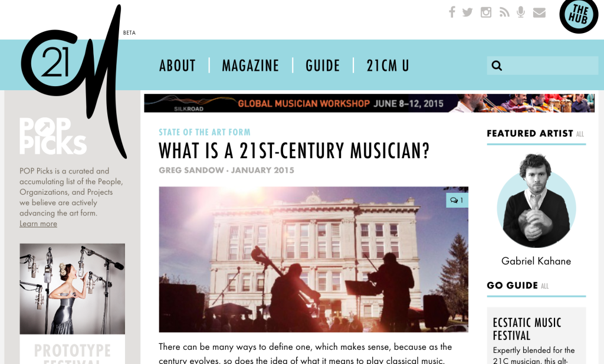View all Go Guide entries
Image resolution: width=604 pixels, height=364 pixels.
click(544, 286)
